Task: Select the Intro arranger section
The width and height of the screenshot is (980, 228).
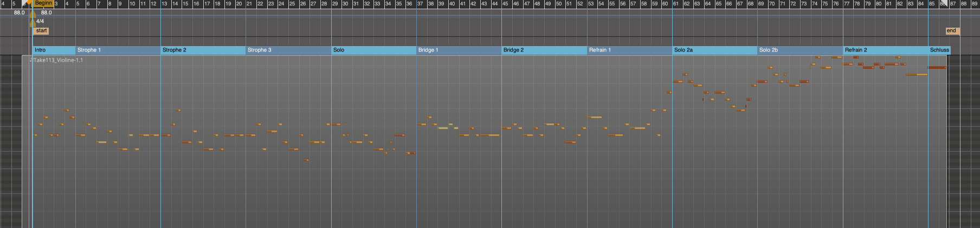Action: 54,50
